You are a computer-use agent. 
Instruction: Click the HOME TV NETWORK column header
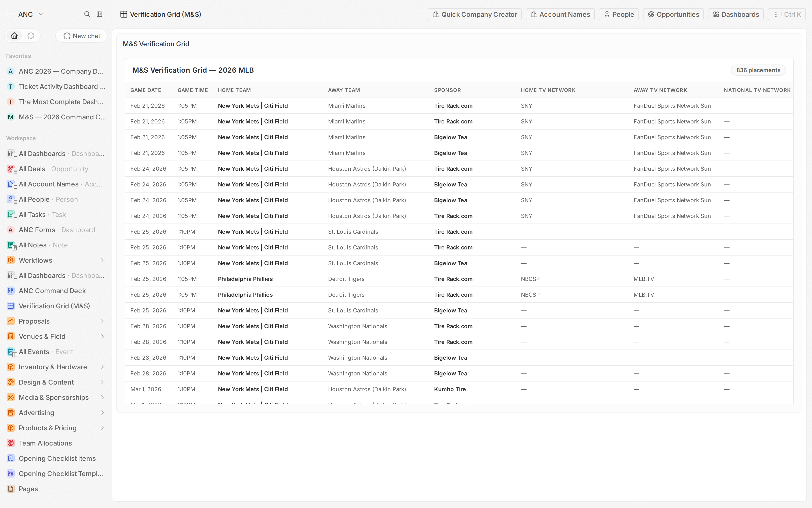tap(548, 90)
